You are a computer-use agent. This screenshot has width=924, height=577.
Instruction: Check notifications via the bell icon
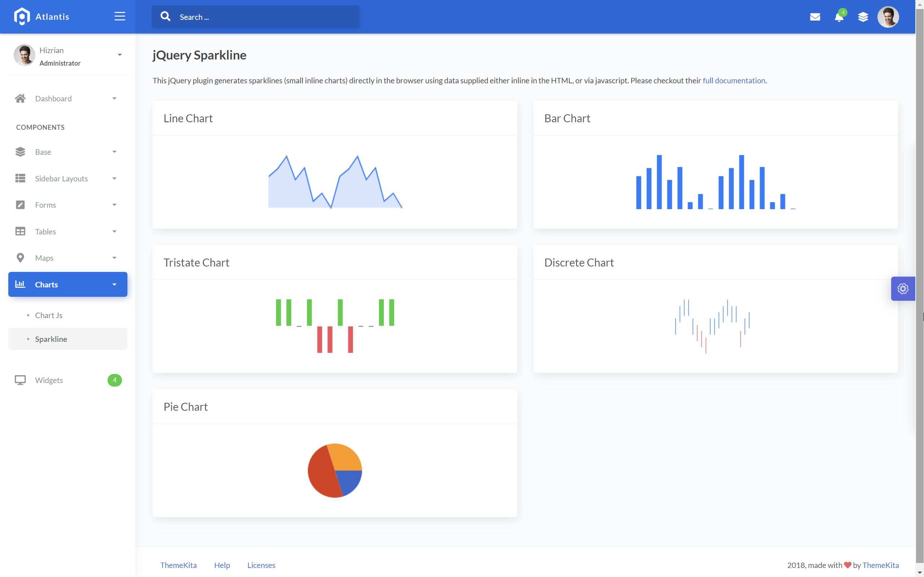click(x=839, y=17)
